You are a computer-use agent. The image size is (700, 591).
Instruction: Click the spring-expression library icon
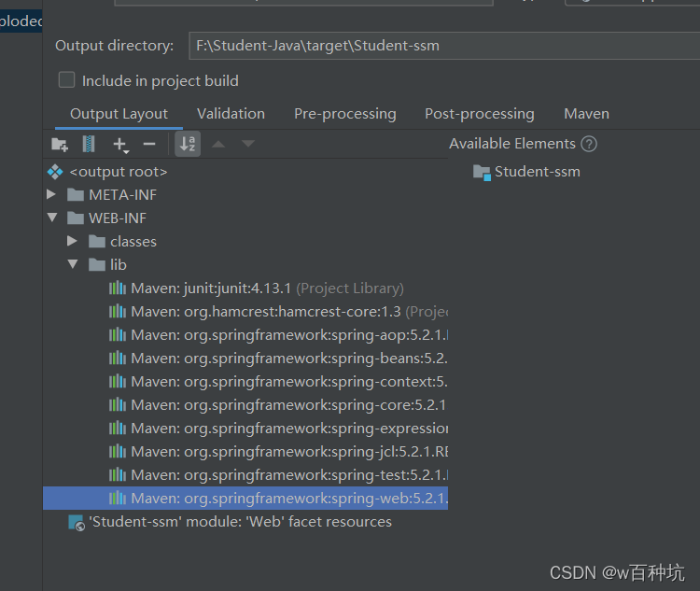pos(118,428)
